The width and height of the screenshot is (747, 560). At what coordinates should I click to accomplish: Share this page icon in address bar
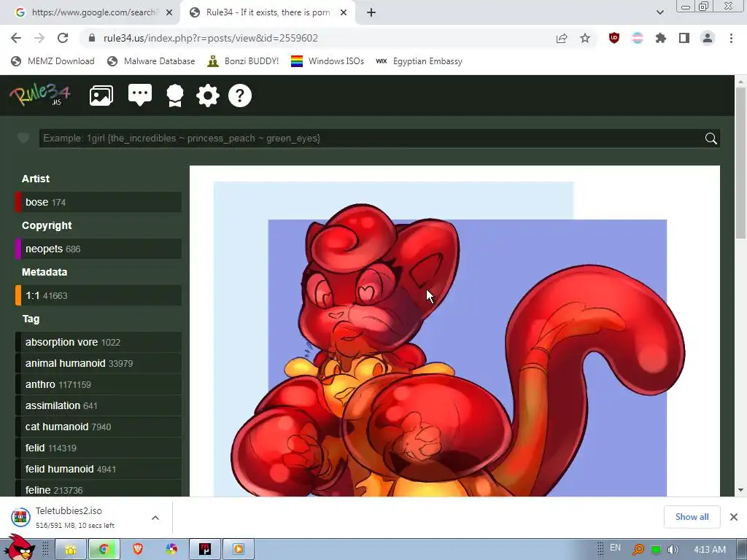tap(562, 39)
